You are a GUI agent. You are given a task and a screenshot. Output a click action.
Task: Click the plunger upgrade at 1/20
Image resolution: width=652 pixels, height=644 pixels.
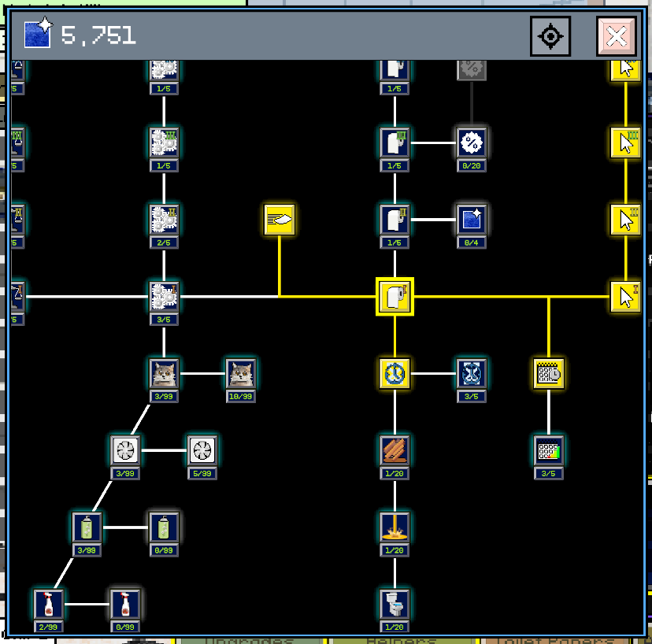click(395, 527)
